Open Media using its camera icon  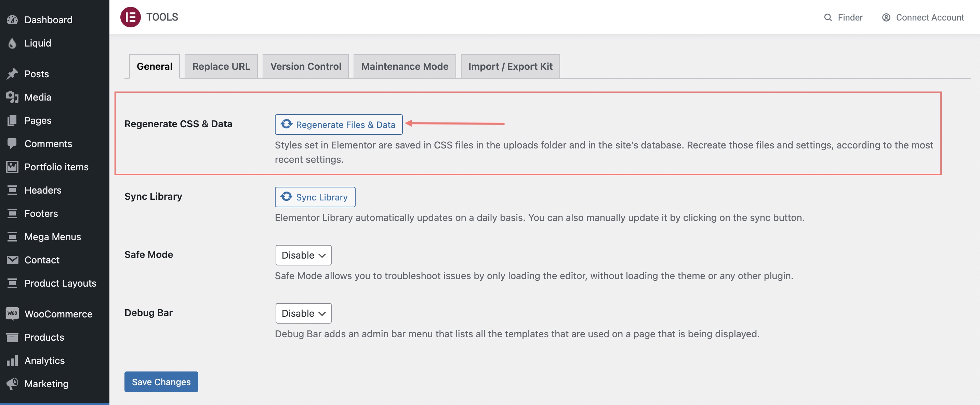(12, 97)
